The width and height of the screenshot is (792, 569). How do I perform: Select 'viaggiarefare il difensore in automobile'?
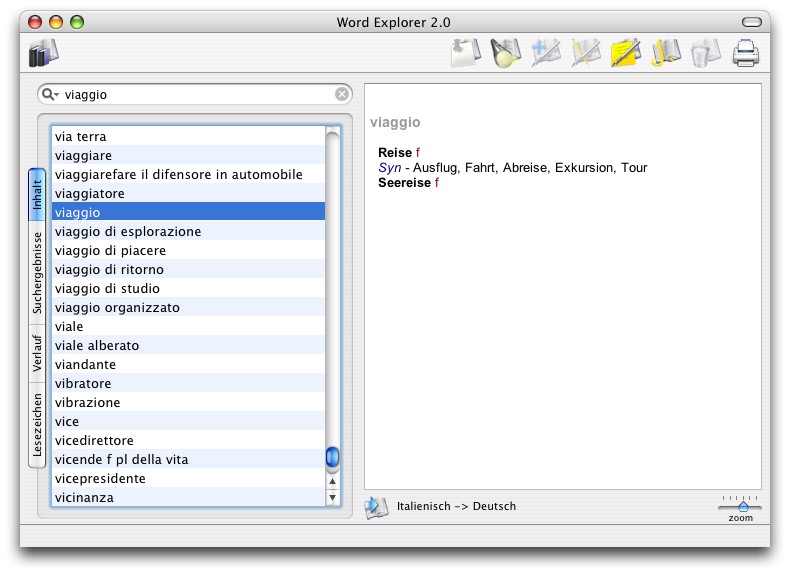188,174
